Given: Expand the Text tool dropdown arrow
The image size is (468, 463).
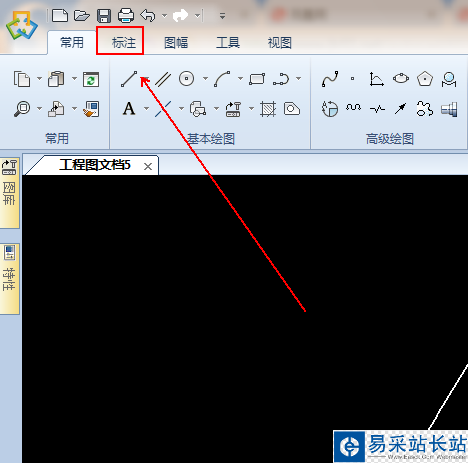Looking at the screenshot, I should tap(146, 109).
